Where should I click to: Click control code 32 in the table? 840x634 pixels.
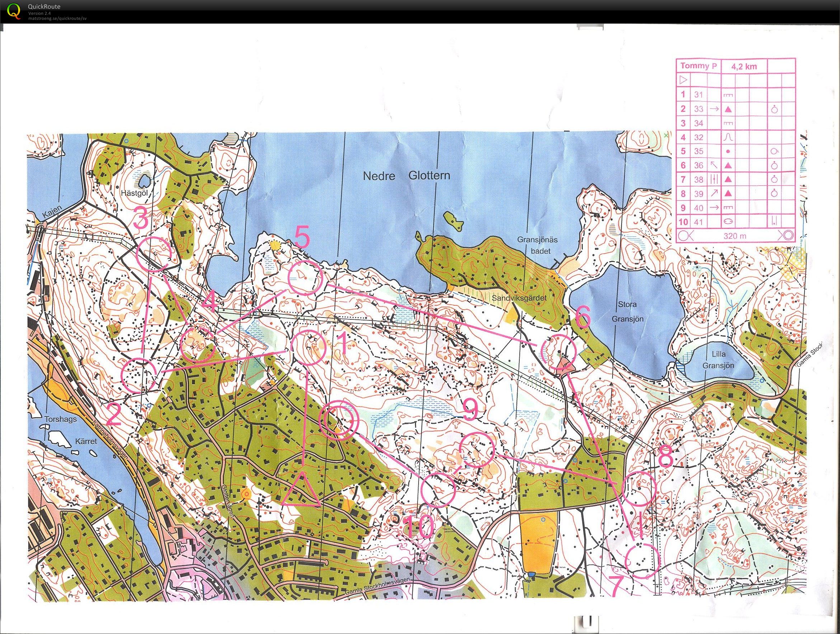pyautogui.click(x=699, y=137)
